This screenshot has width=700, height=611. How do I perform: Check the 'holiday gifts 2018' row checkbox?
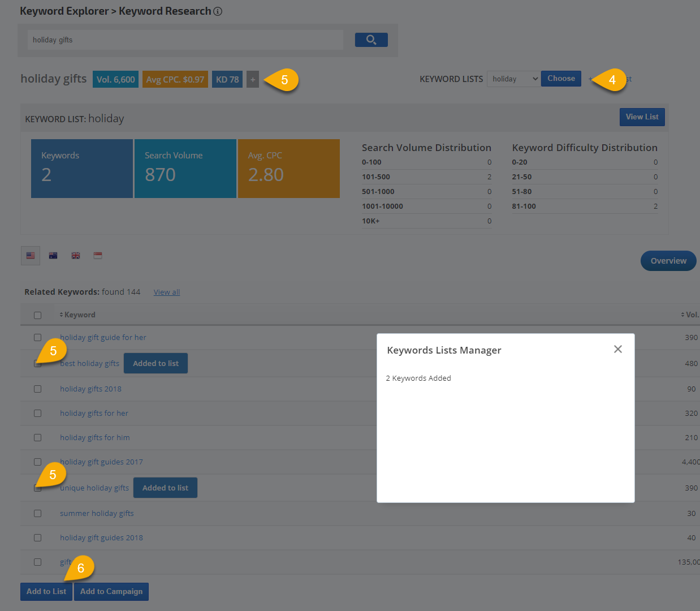coord(37,389)
